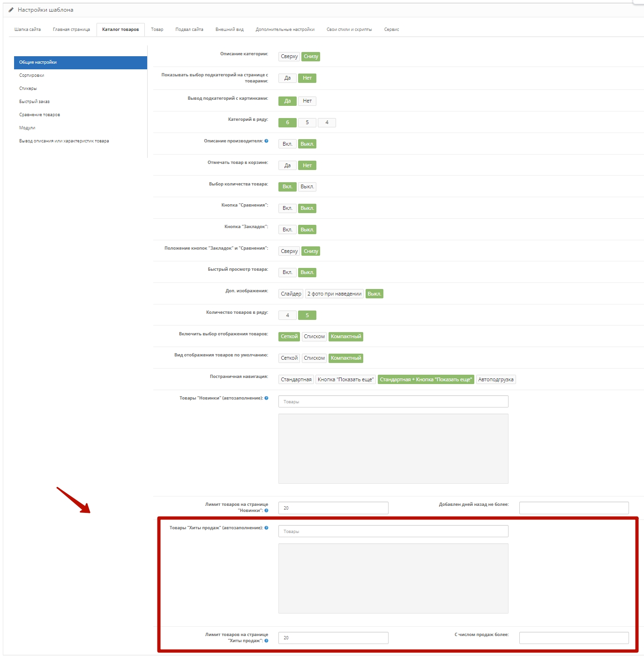This screenshot has height=659, width=644.
Task: Select 4 for Количество товаров в ряду
Action: [x=287, y=315]
